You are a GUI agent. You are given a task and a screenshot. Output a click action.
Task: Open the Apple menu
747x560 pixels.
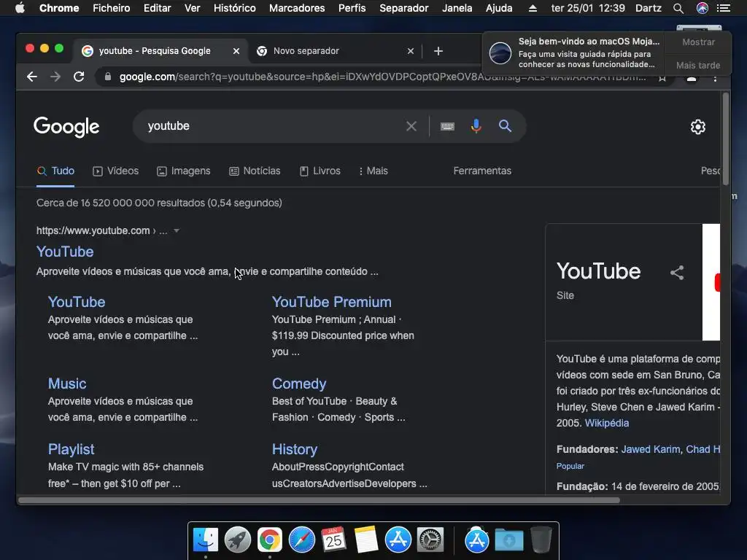20,8
